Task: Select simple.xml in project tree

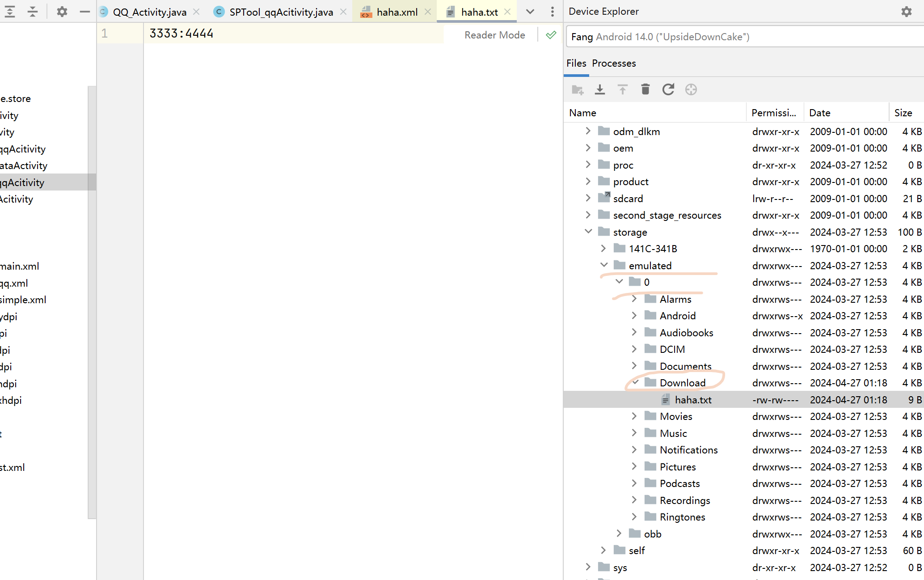Action: click(23, 300)
